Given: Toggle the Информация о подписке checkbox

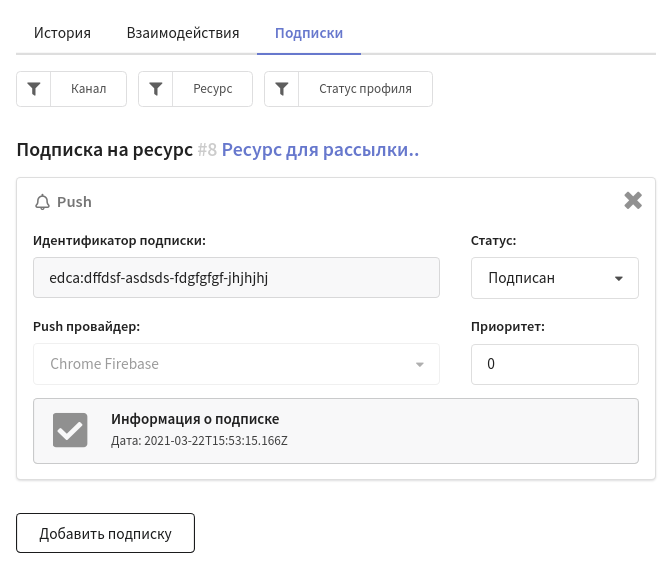Looking at the screenshot, I should [x=70, y=430].
